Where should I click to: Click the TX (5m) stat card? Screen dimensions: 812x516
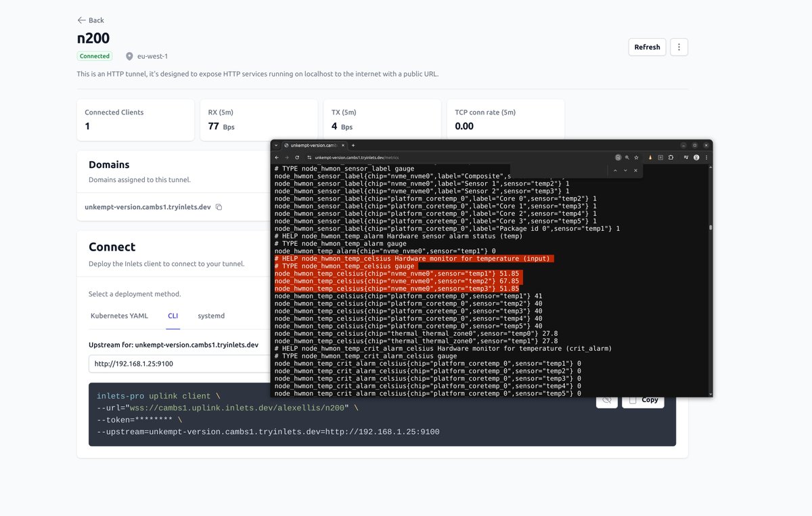tap(382, 120)
